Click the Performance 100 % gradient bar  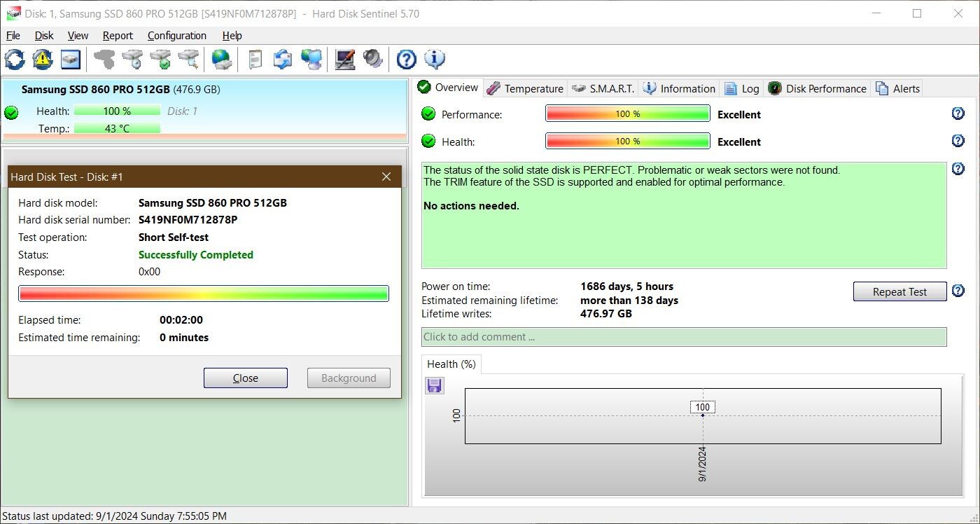click(628, 113)
